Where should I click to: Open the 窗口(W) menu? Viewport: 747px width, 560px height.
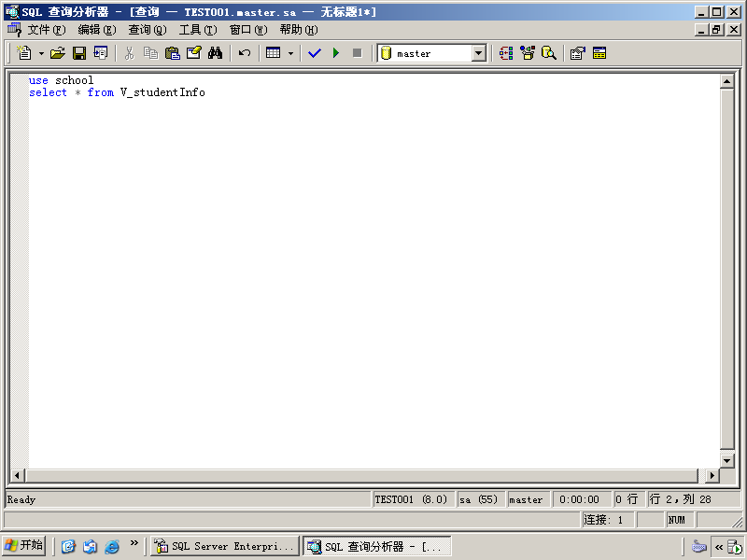[x=248, y=30]
